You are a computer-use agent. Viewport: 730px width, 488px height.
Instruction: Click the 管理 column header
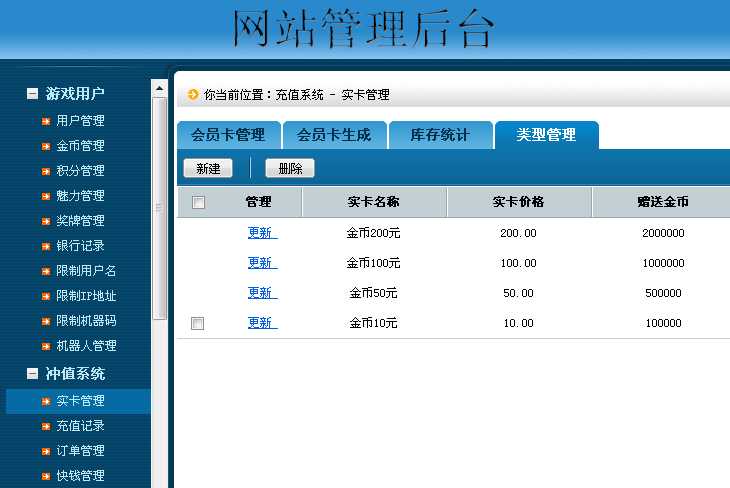coord(258,202)
